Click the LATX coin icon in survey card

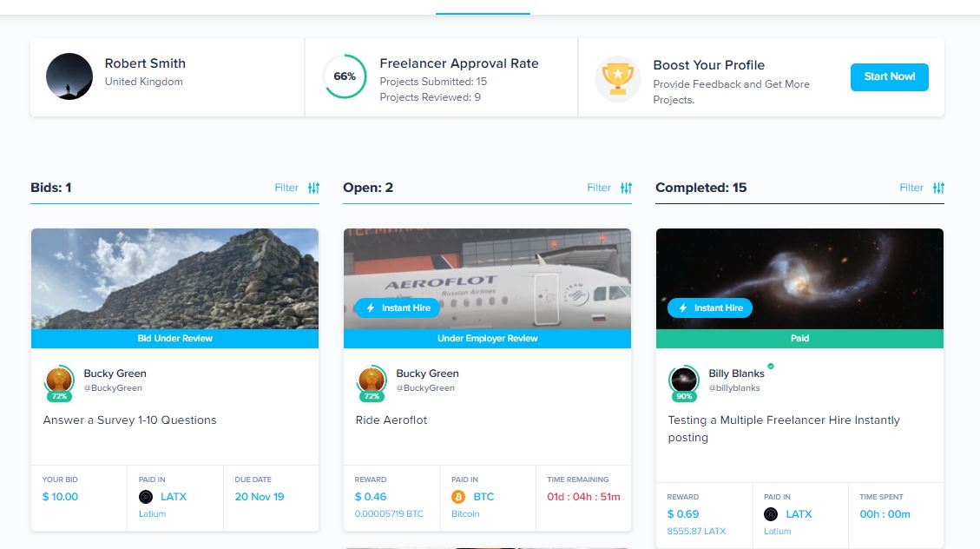[x=146, y=497]
